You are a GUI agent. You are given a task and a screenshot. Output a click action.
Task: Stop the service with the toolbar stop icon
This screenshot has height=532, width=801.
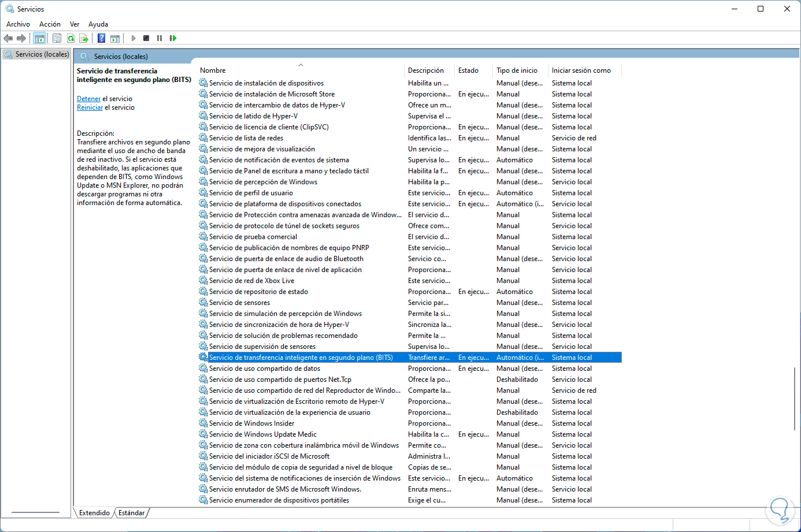(146, 38)
